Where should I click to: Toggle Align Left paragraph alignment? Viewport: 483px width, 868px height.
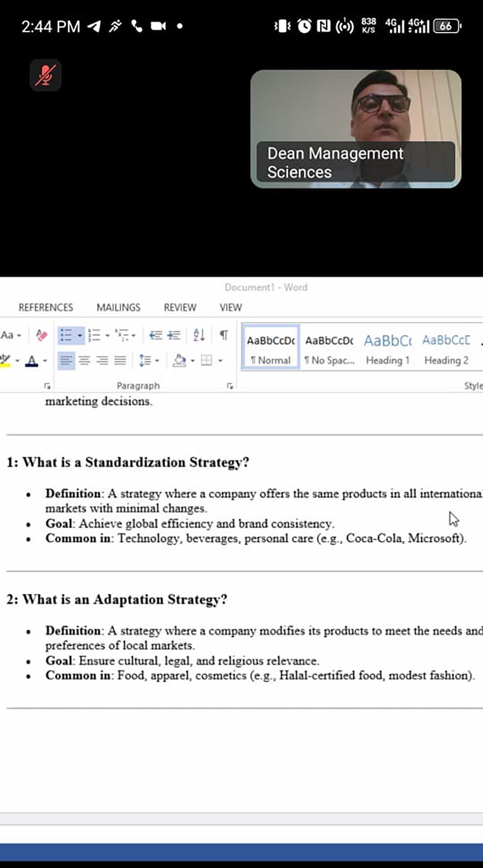[x=66, y=360]
